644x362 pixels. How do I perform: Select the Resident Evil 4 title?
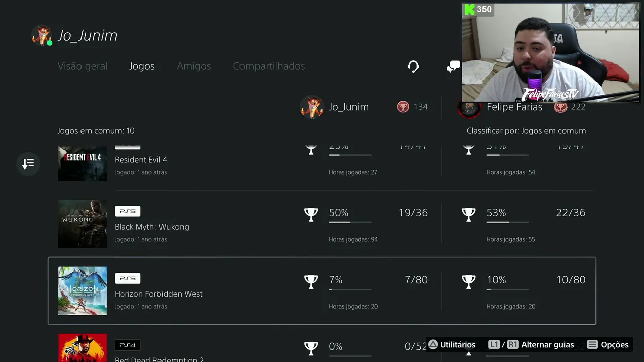click(x=141, y=160)
